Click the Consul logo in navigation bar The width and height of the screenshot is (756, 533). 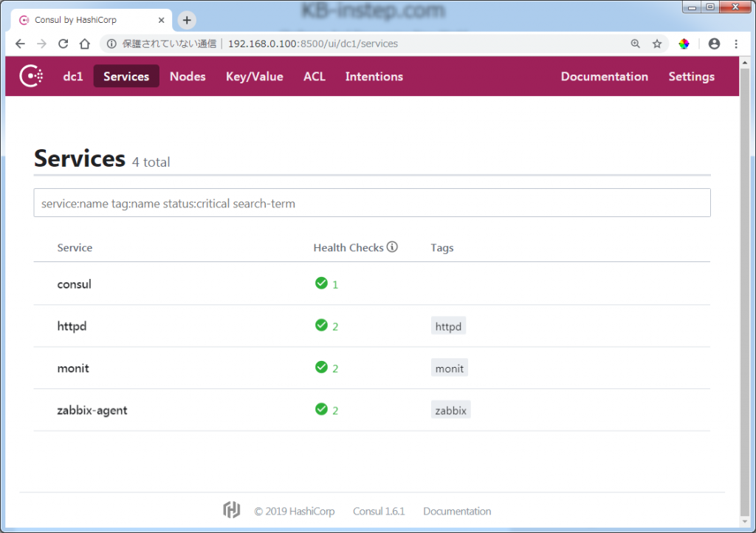tap(31, 76)
